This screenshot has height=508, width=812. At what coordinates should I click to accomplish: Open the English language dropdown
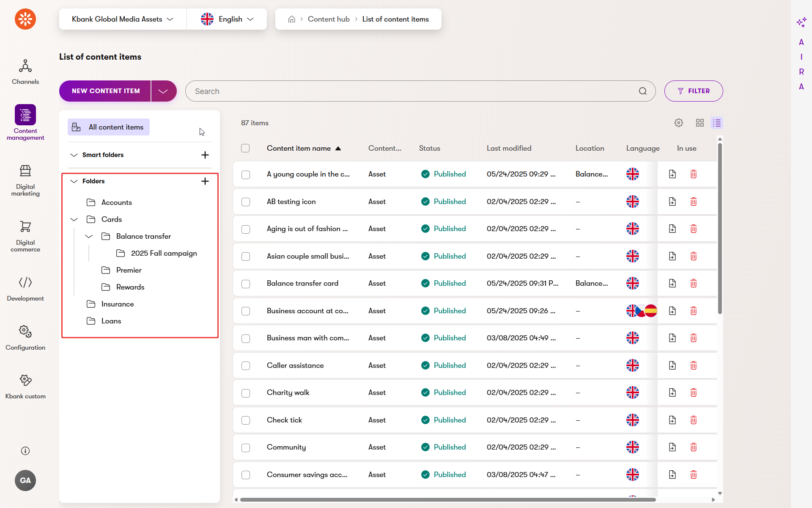click(227, 19)
